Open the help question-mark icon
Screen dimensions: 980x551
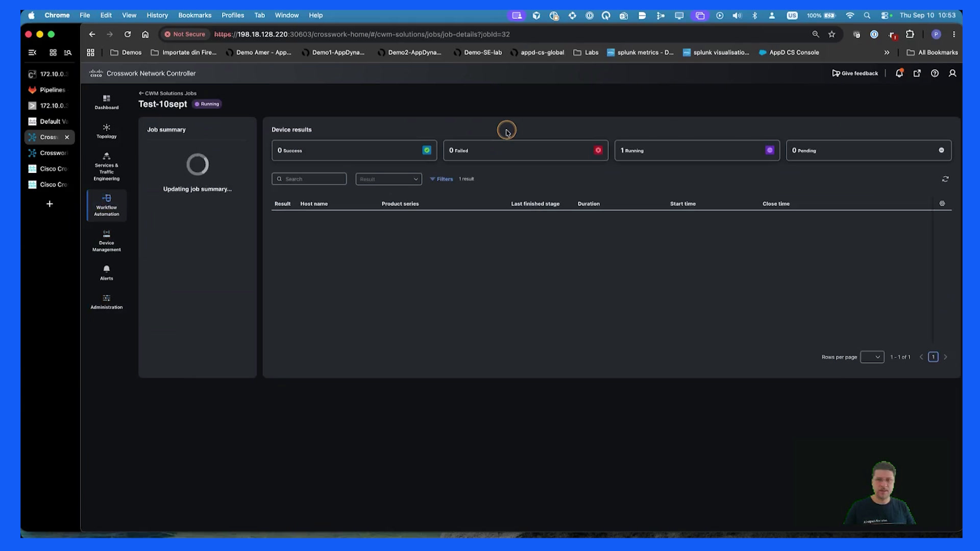coord(935,73)
